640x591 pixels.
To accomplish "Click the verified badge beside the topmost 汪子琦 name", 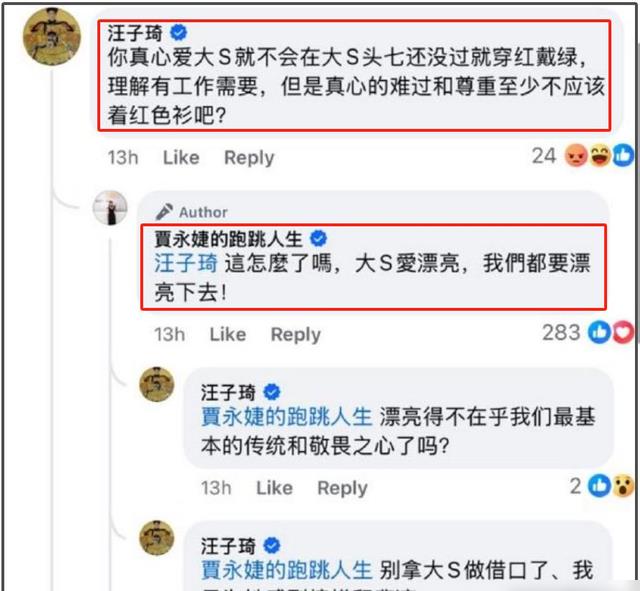I will tap(178, 32).
